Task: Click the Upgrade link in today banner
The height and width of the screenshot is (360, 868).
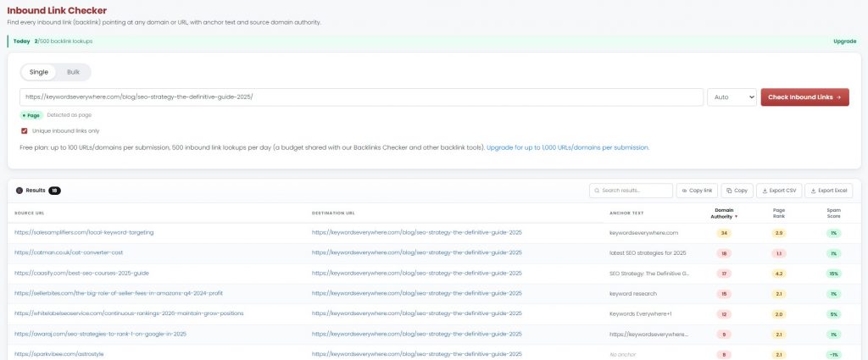Action: pos(845,42)
